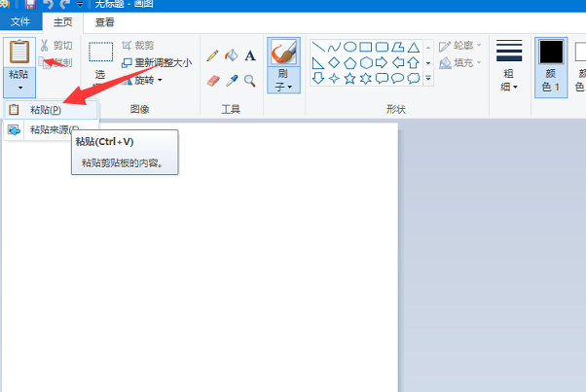Viewport: 586px width, 392px height.
Task: Select the Fill bucket tool
Action: (232, 55)
